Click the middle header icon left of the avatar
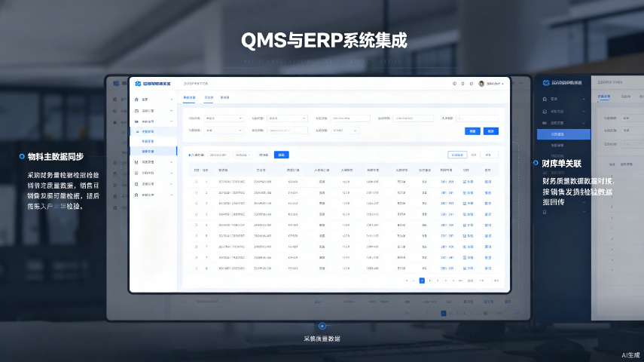The width and height of the screenshot is (644, 362). (x=463, y=84)
